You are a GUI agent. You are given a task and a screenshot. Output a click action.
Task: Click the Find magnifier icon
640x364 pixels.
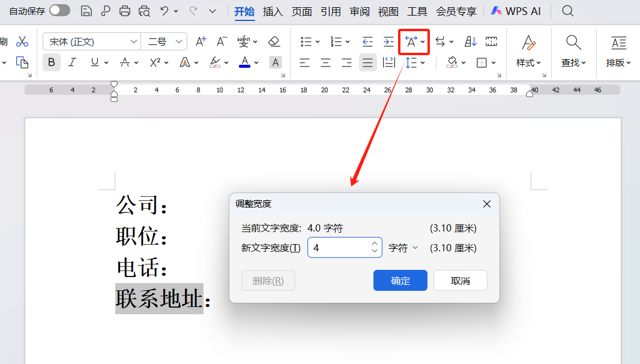click(573, 42)
